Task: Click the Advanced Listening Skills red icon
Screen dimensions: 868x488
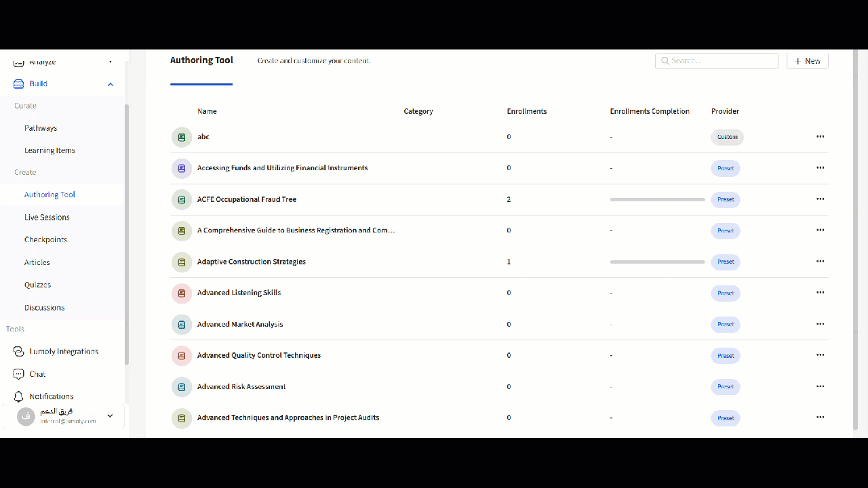Action: pos(182,293)
